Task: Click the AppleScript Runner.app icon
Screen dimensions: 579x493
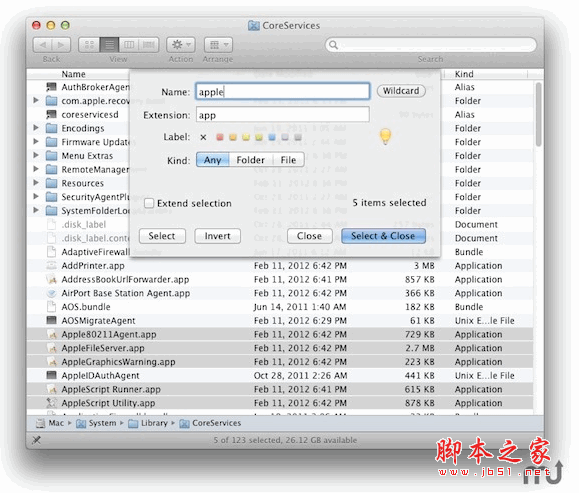Action: 51,389
